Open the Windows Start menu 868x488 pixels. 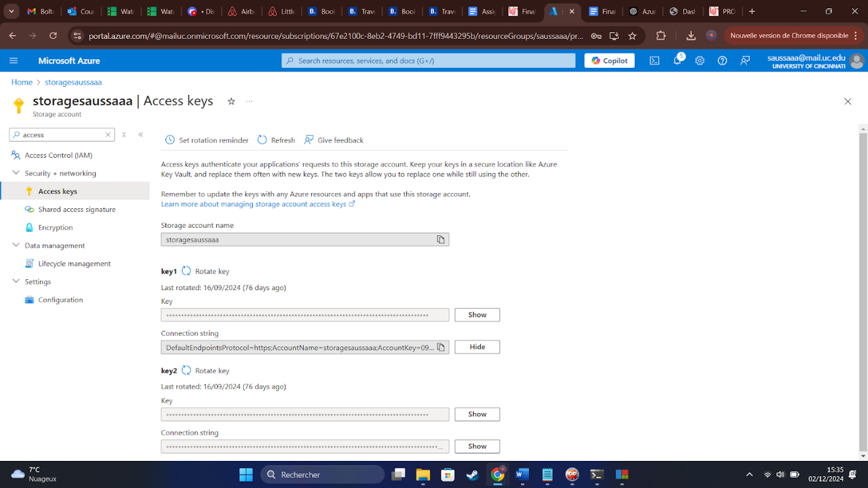point(246,474)
